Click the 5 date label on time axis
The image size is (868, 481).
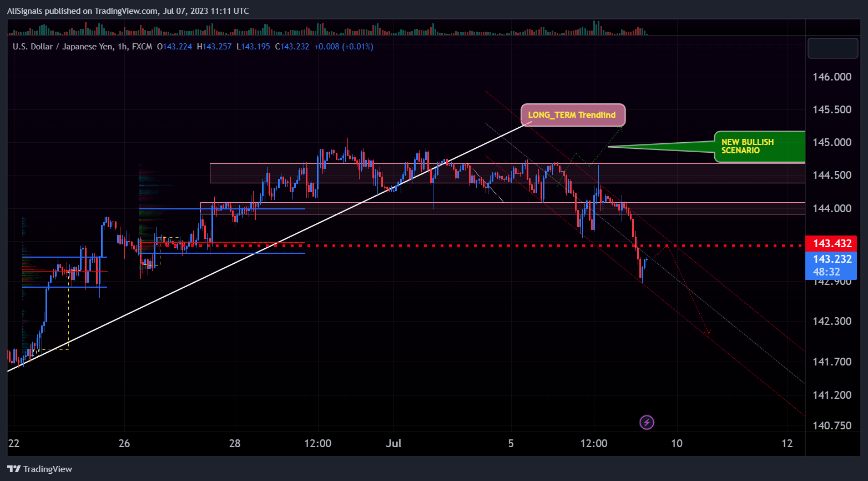511,443
